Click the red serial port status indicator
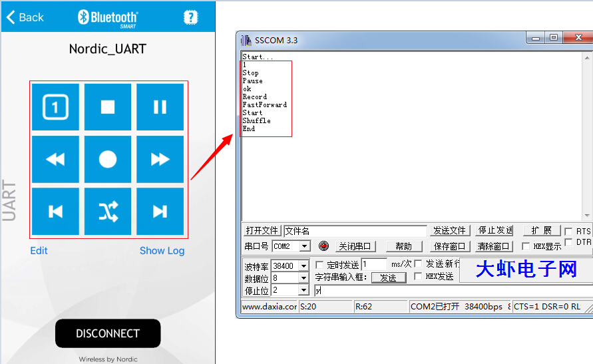This screenshot has width=593, height=364. tap(323, 246)
